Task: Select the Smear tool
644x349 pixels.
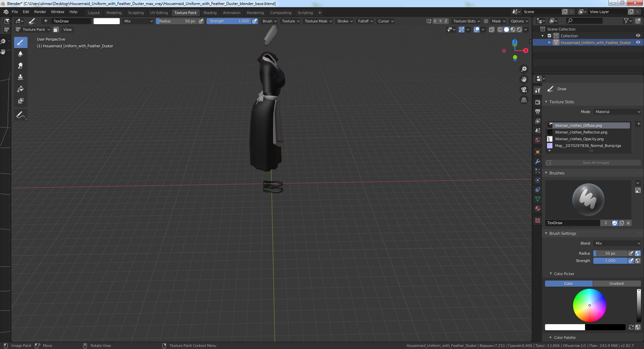Action: click(x=20, y=66)
